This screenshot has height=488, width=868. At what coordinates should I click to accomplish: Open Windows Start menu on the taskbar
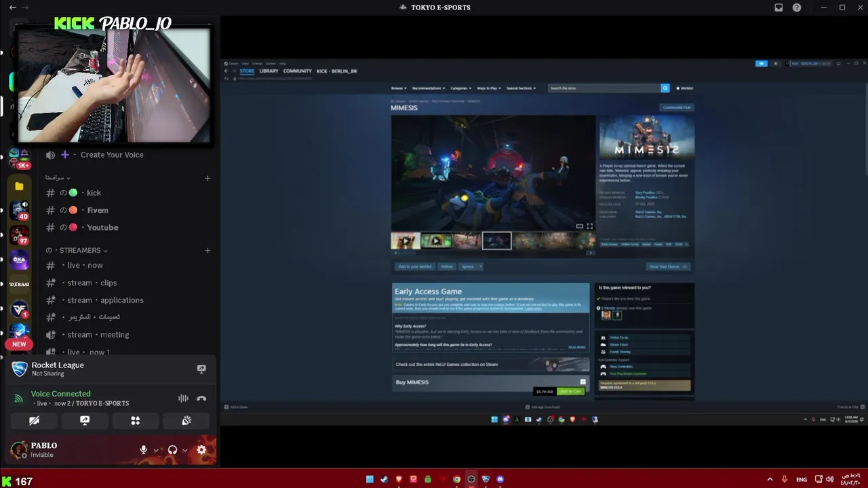370,479
